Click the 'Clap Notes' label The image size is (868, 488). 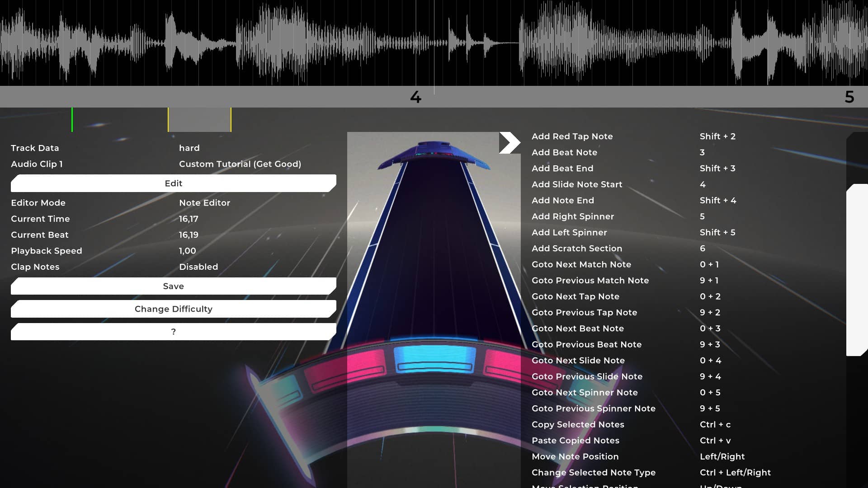[35, 267]
